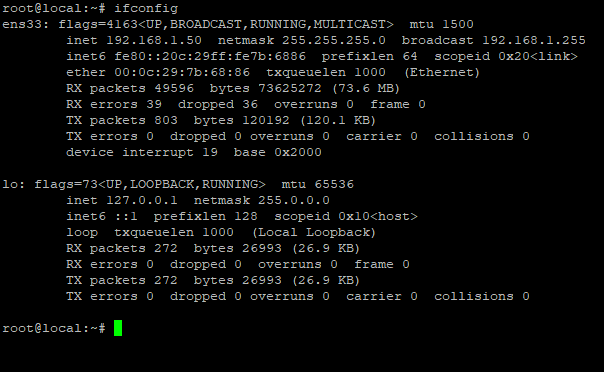Click the green terminal cursor block

tap(118, 328)
